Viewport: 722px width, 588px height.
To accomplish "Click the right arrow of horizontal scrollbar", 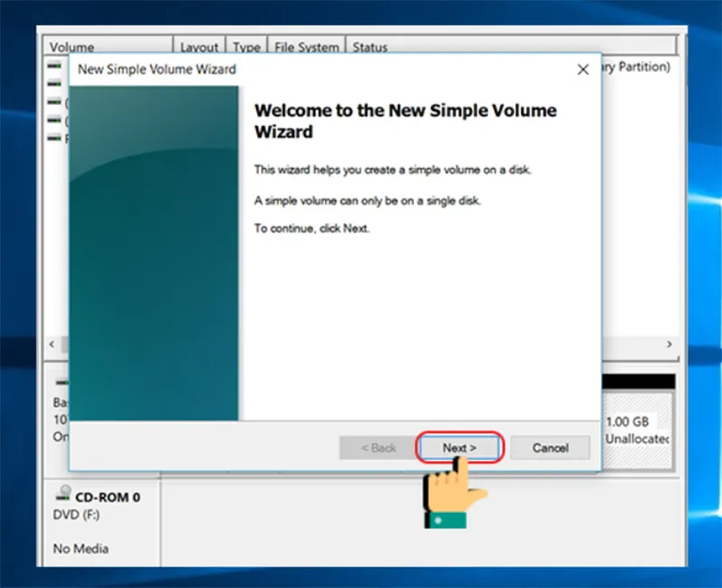I will coord(669,345).
